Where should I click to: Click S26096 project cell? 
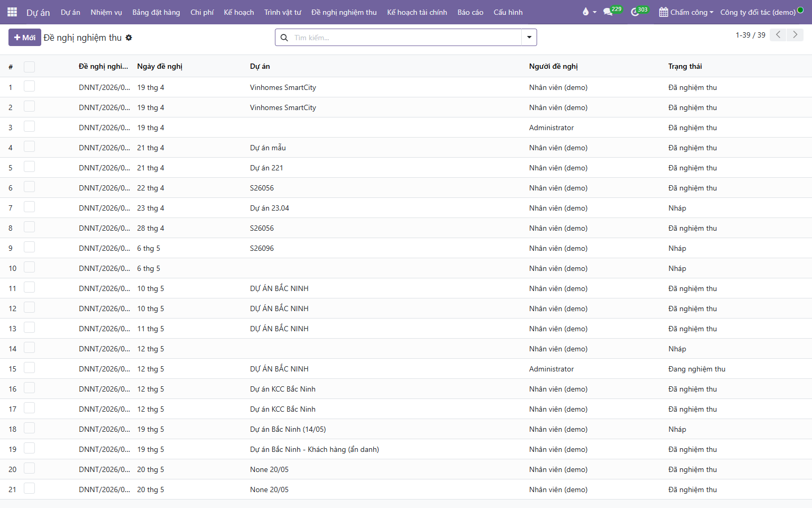pyautogui.click(x=262, y=248)
